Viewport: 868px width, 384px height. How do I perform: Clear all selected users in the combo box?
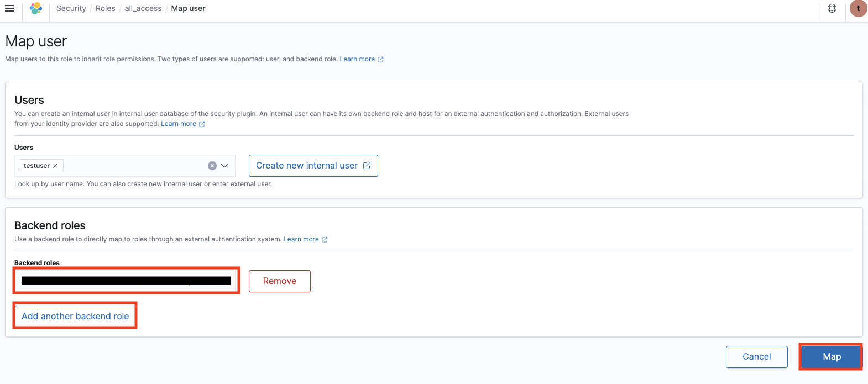coord(212,166)
